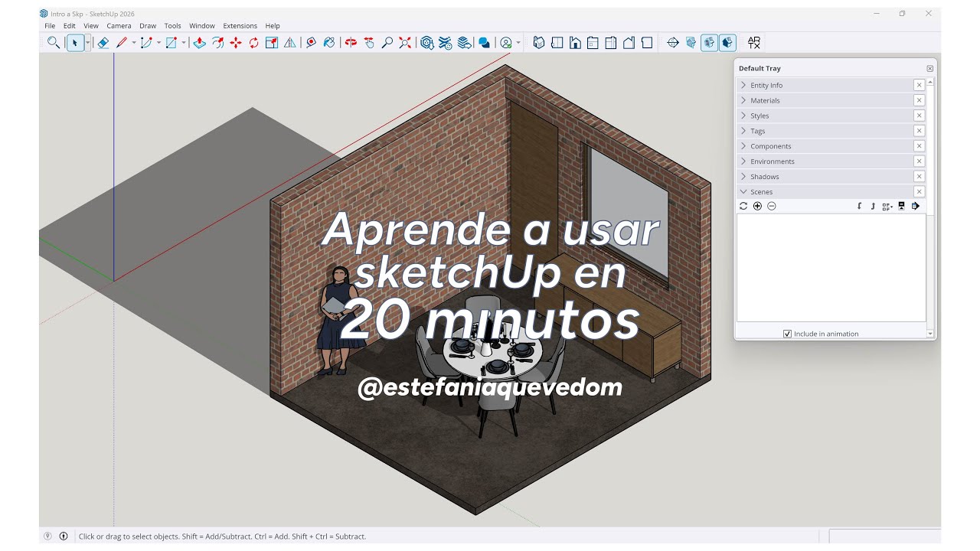The height and width of the screenshot is (551, 980).
Task: Click the Add Scene plus button
Action: pos(757,206)
